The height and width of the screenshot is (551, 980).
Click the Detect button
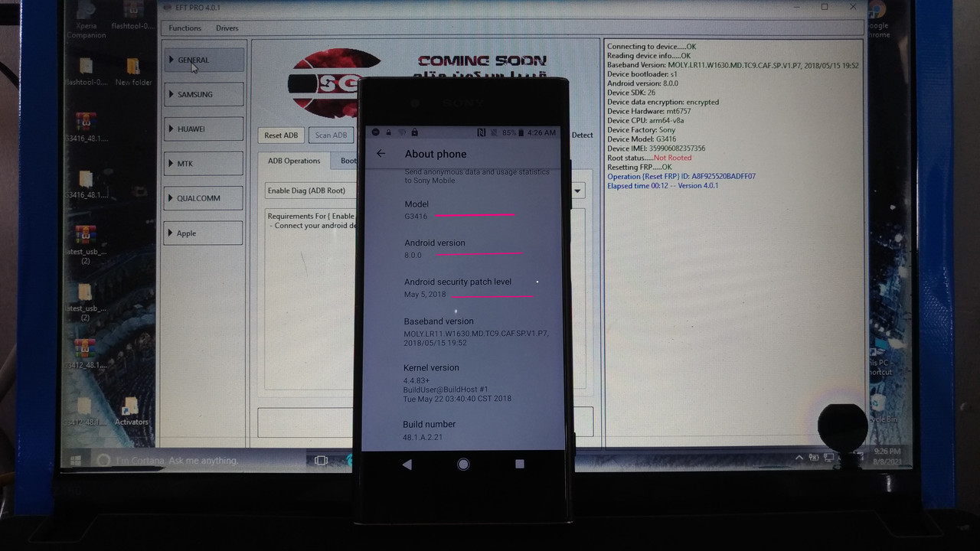582,135
